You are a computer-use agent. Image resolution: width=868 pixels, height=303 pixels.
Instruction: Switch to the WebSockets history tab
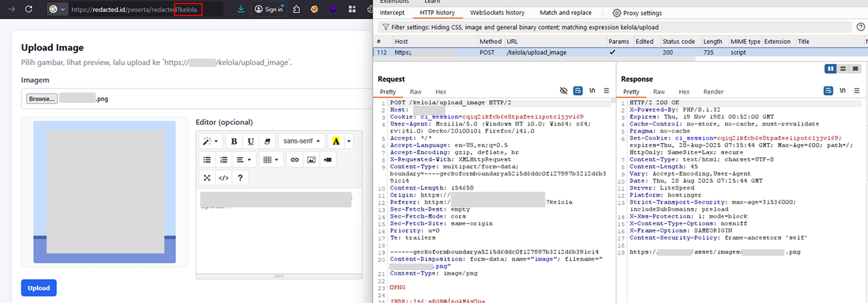tap(497, 13)
